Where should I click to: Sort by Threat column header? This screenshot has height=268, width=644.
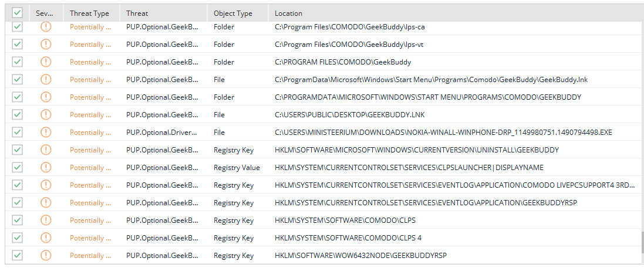[137, 13]
